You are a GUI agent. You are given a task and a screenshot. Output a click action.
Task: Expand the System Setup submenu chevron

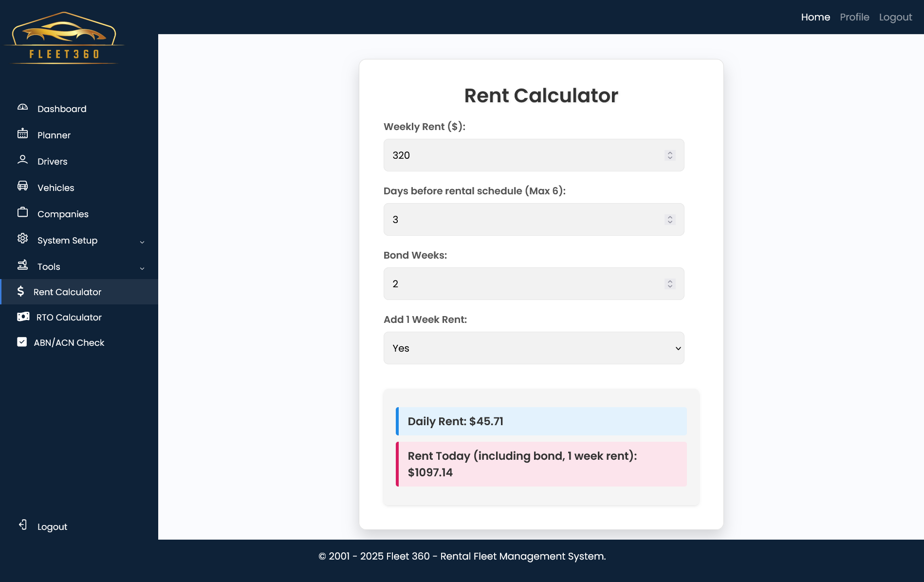(x=142, y=242)
